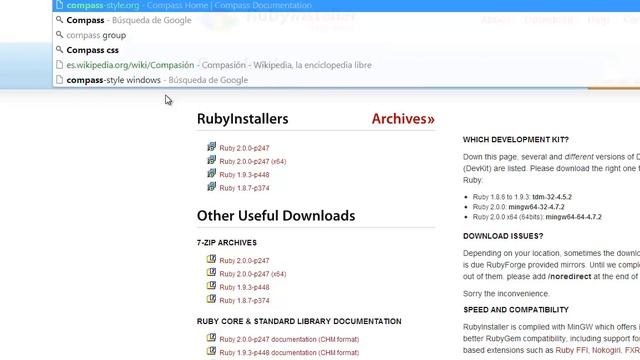This screenshot has width=640, height=360.
Task: Click the RubyInstallers heading
Action: click(x=242, y=119)
